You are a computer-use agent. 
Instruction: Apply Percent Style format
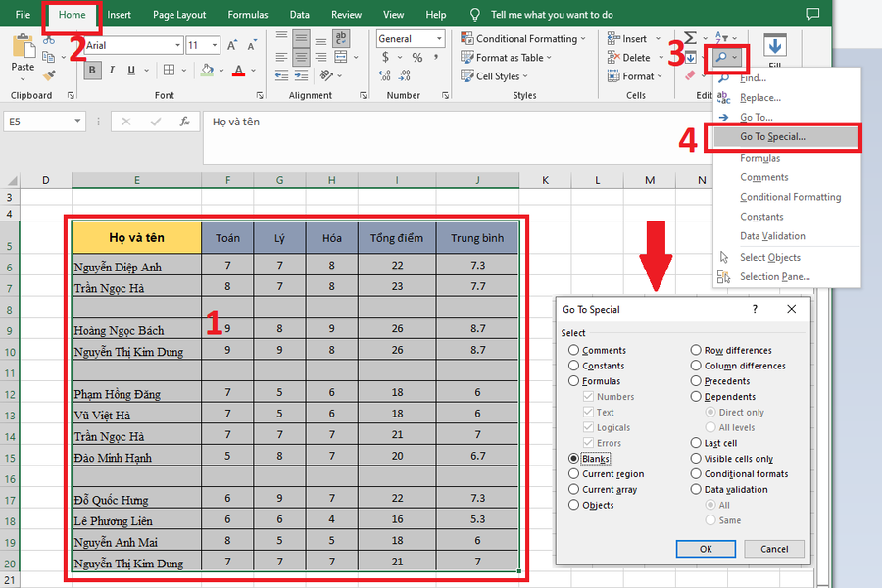tap(416, 58)
